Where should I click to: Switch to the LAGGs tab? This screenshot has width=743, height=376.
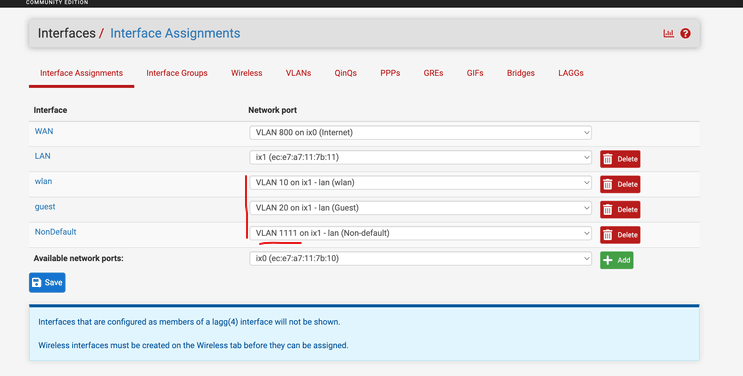pyautogui.click(x=571, y=73)
